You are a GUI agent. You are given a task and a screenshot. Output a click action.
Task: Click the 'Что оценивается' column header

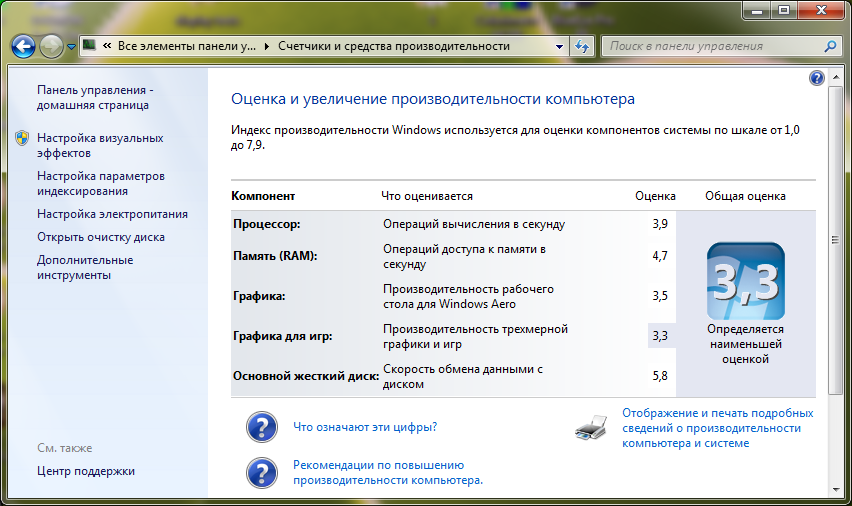pyautogui.click(x=427, y=196)
